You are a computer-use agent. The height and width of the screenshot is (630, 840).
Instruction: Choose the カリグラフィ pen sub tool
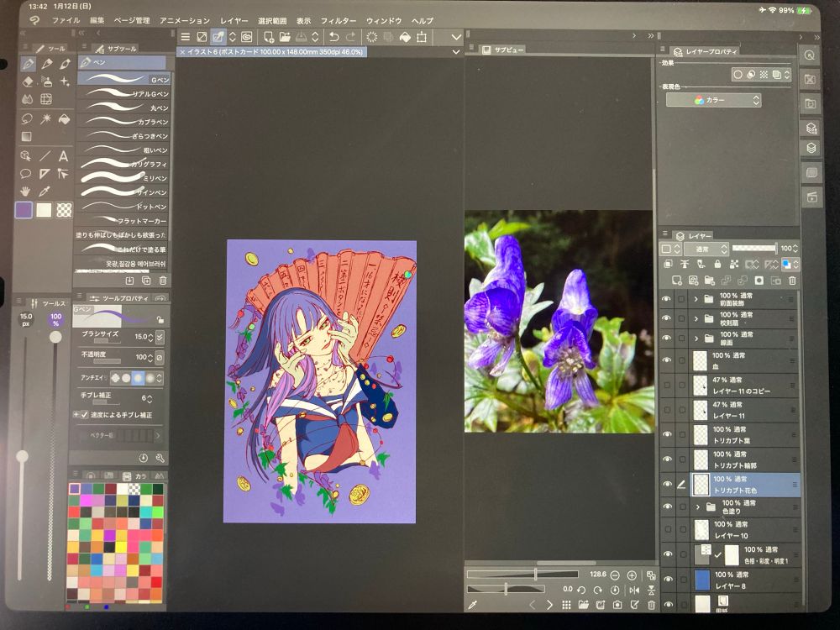pyautogui.click(x=126, y=164)
